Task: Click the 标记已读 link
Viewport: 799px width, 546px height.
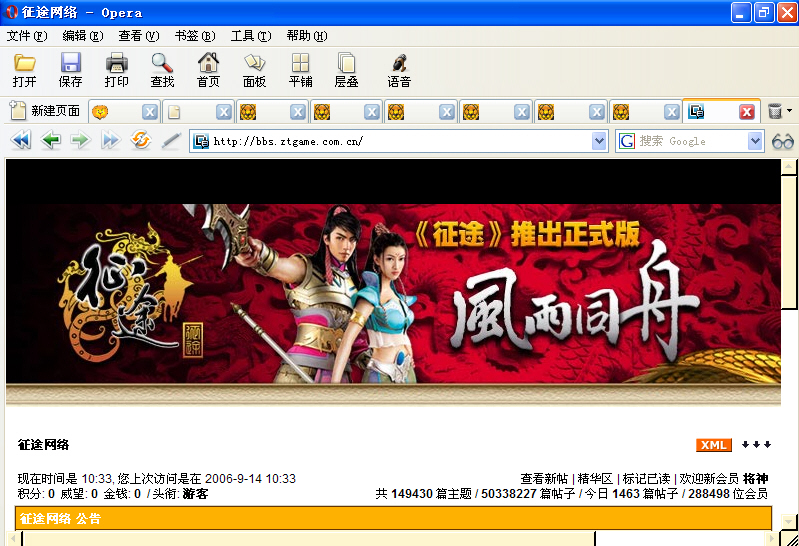Action: coord(646,479)
